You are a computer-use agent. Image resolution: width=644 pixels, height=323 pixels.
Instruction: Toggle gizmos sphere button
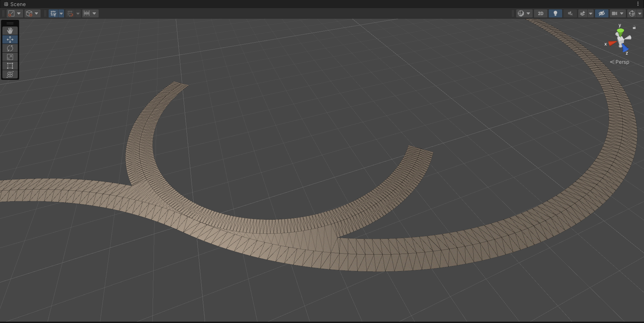point(632,13)
